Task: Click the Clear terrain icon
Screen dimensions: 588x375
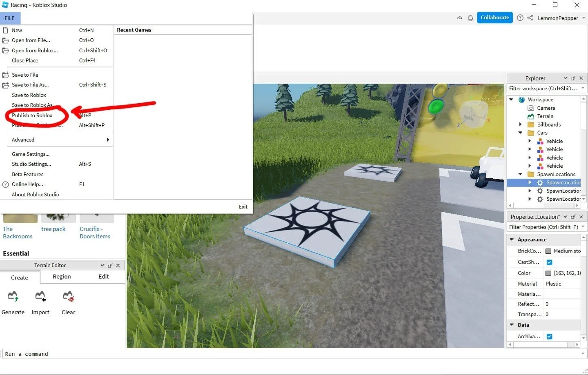Action: click(68, 297)
